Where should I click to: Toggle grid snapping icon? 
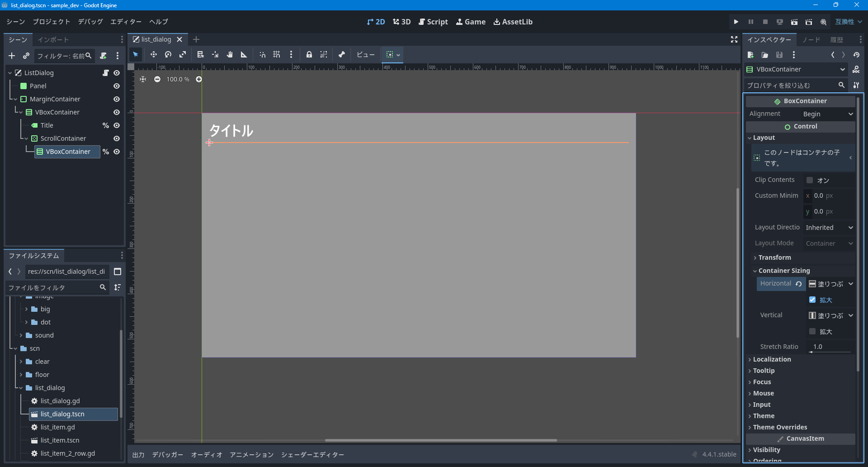tap(277, 55)
